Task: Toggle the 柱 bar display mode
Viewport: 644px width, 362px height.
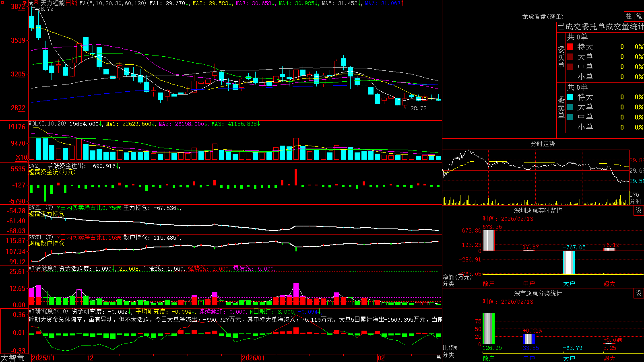Action: tap(629, 16)
